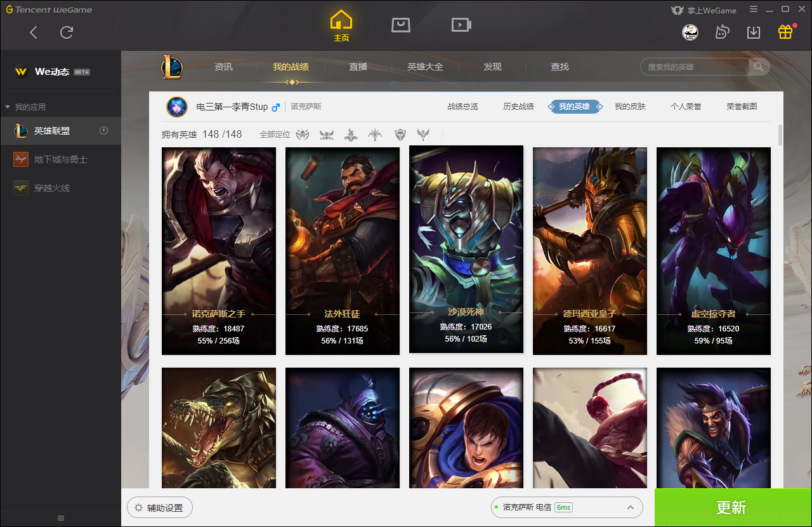
Task: Filter heroes by the assassin role icon
Action: tap(327, 135)
